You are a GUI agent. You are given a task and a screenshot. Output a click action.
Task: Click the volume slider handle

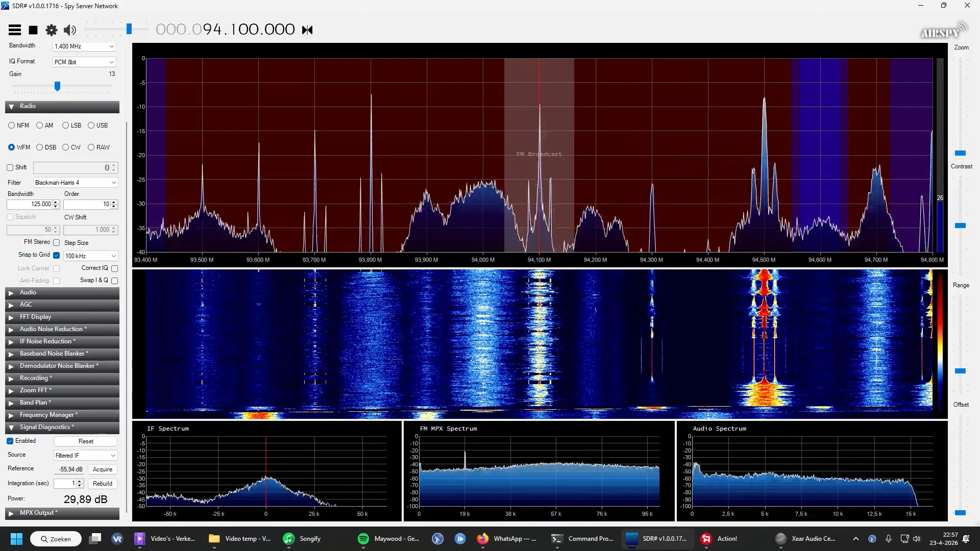point(129,30)
